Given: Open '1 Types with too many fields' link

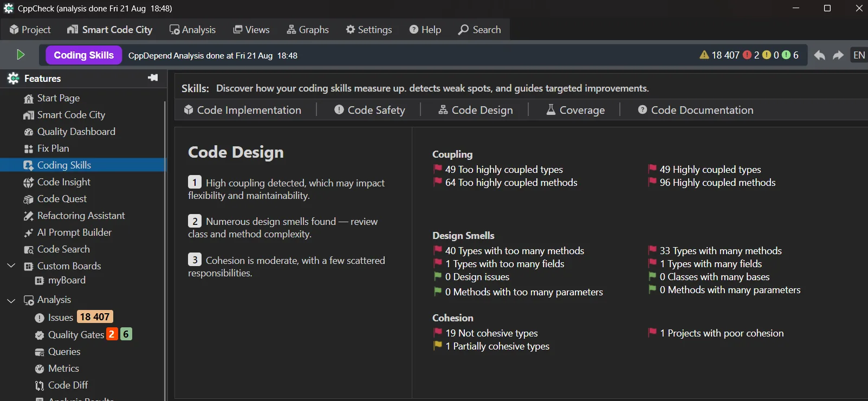Looking at the screenshot, I should [505, 264].
